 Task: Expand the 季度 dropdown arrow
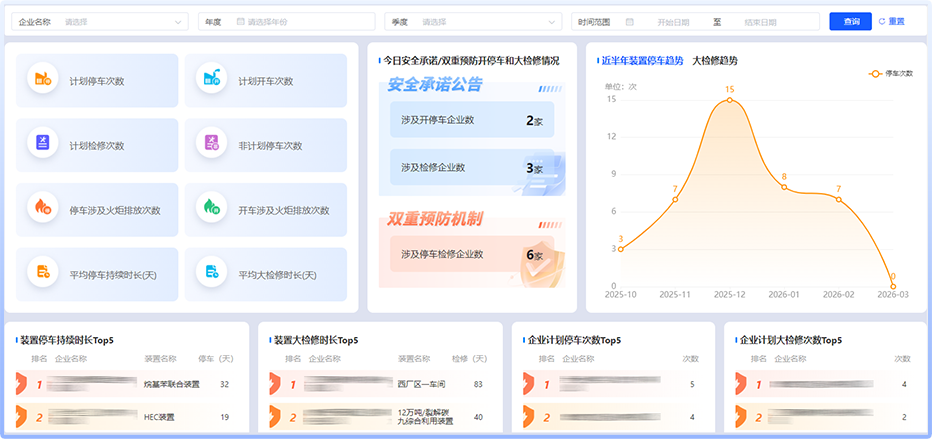550,22
